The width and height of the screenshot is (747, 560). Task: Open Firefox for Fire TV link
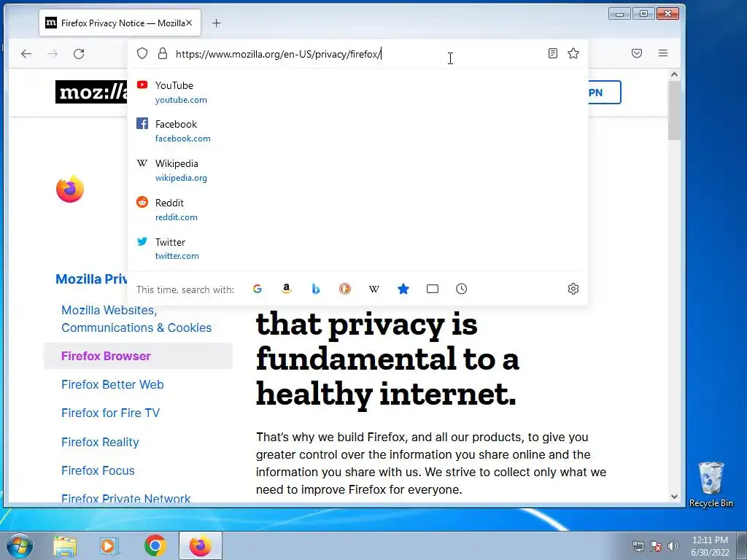click(111, 413)
